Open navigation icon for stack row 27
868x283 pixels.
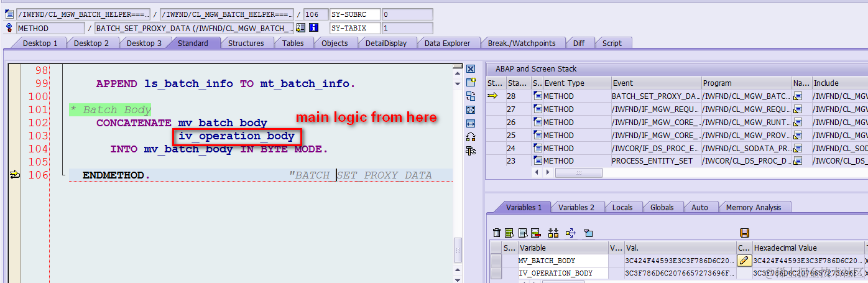797,109
